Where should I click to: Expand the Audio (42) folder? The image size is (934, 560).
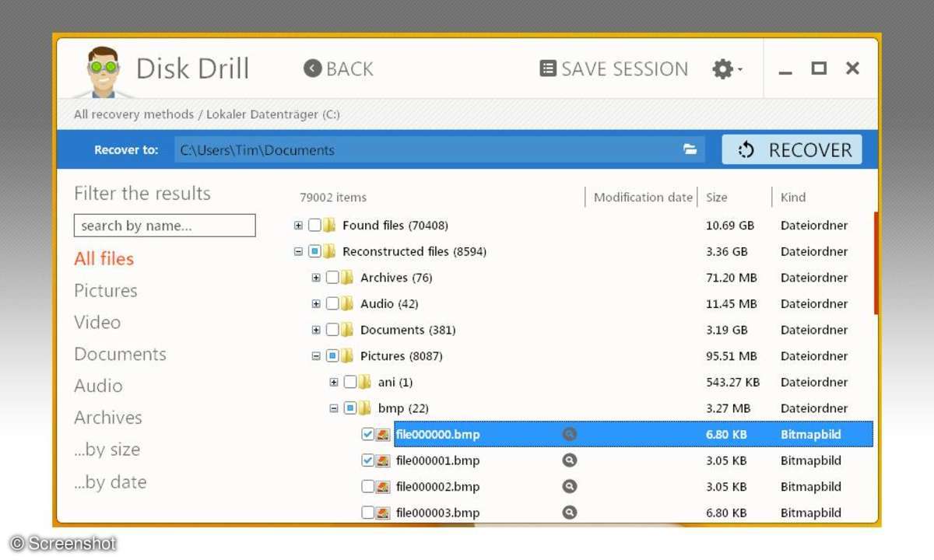(x=316, y=304)
